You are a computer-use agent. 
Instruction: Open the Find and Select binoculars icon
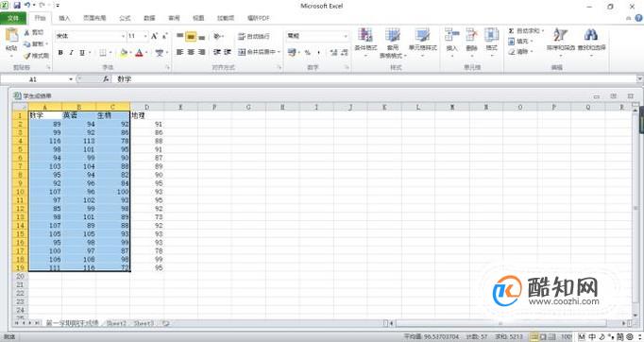coord(591,35)
